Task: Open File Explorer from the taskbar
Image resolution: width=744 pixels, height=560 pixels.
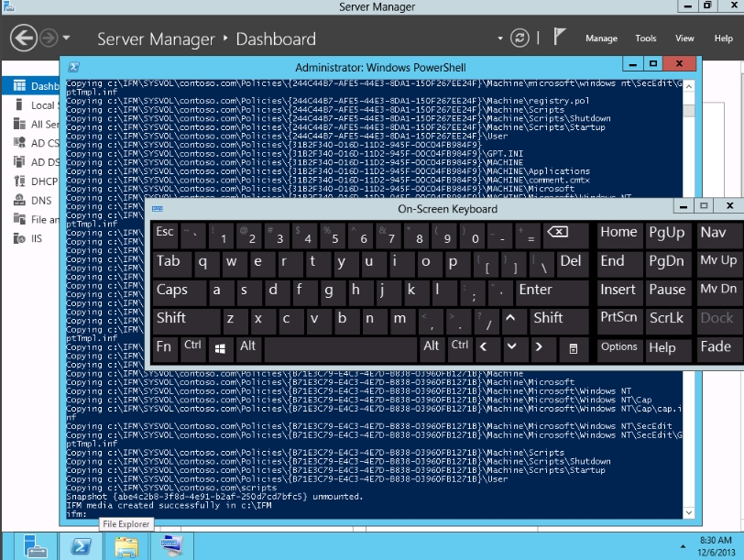Action: point(126,545)
